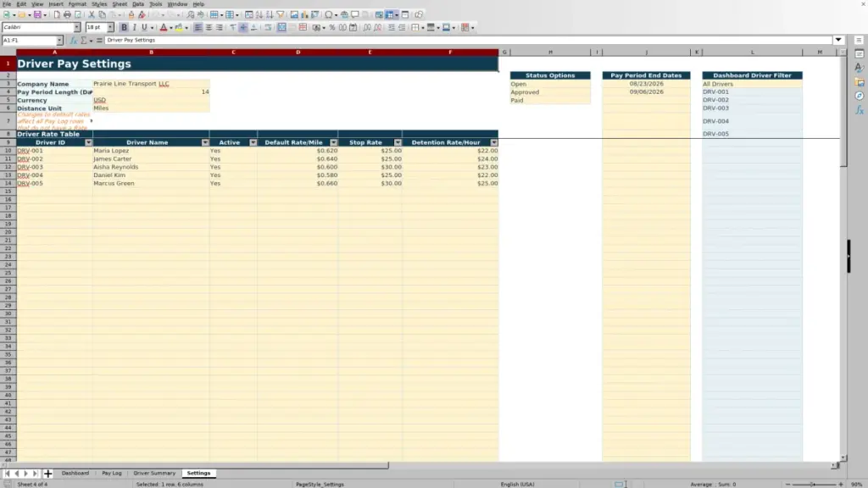Click the Copy icon

pos(102,14)
